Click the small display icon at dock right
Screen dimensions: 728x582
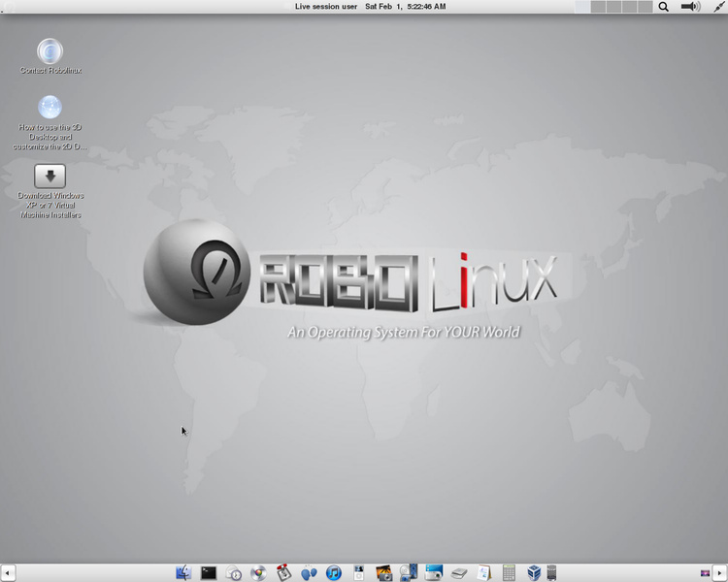coord(705,573)
